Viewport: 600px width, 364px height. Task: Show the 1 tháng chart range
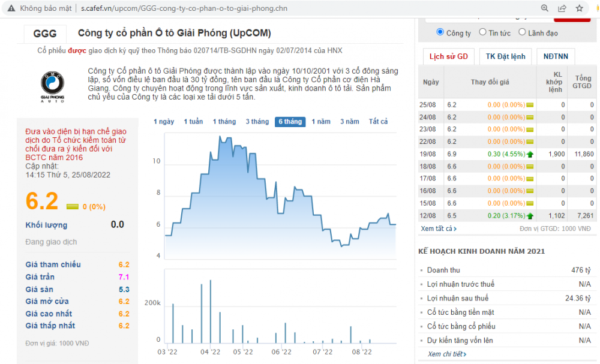[x=224, y=122]
